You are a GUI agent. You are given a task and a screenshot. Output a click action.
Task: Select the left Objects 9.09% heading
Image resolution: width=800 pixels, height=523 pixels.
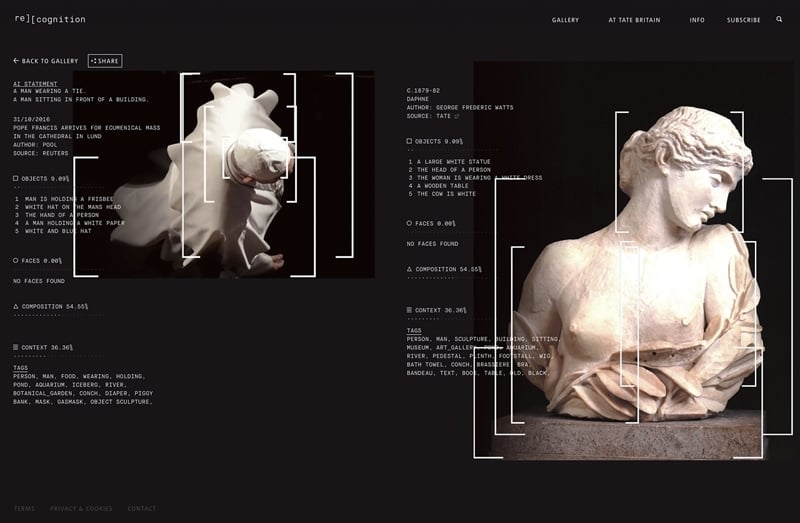(41, 179)
